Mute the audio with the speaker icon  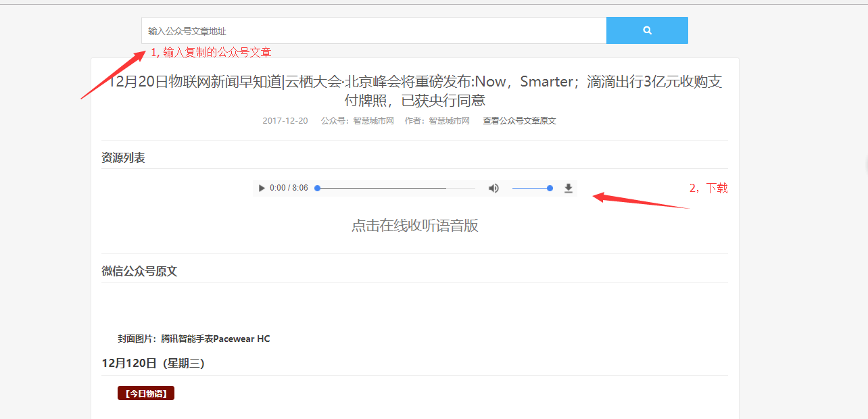tap(494, 188)
